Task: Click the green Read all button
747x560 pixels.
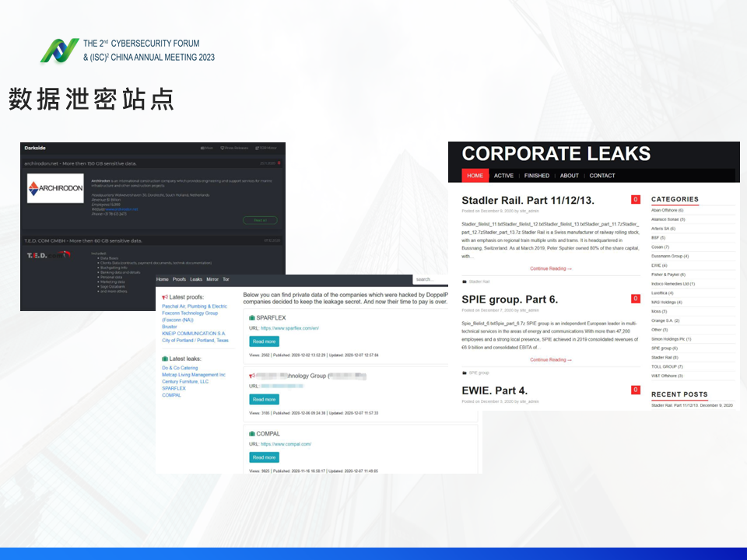Action: [260, 220]
